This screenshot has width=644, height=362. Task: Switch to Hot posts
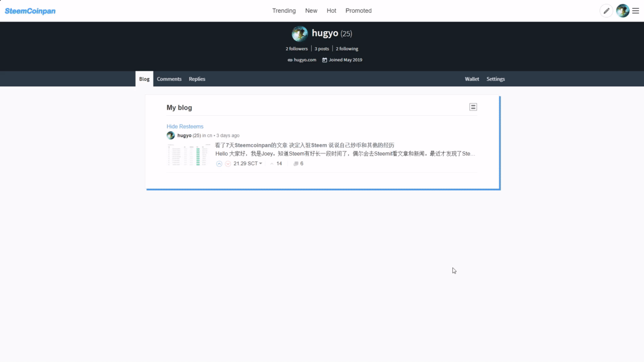point(332,11)
